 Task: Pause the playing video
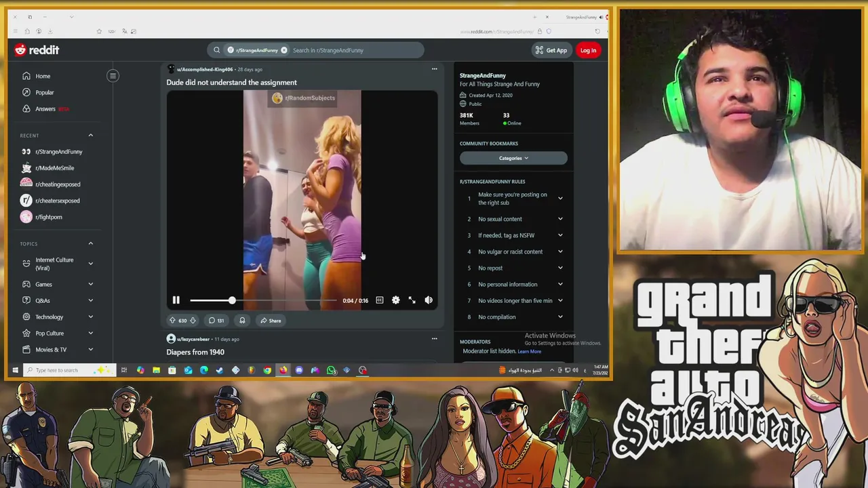coord(176,300)
